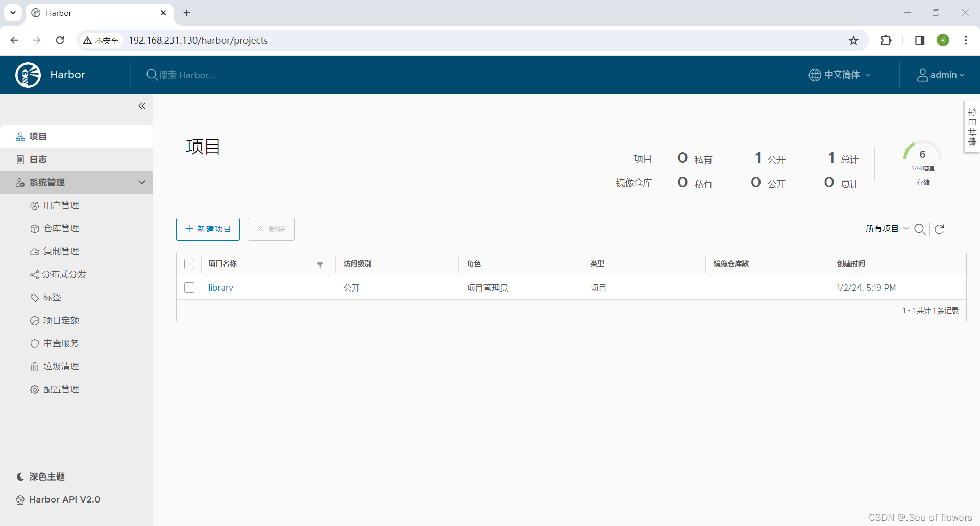This screenshot has width=980, height=526.
Task: Click the 项目管理员 role cell
Action: click(487, 288)
